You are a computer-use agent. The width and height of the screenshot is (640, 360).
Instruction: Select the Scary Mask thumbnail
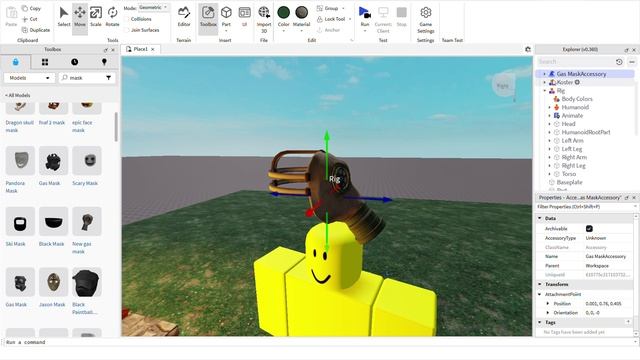point(87,160)
